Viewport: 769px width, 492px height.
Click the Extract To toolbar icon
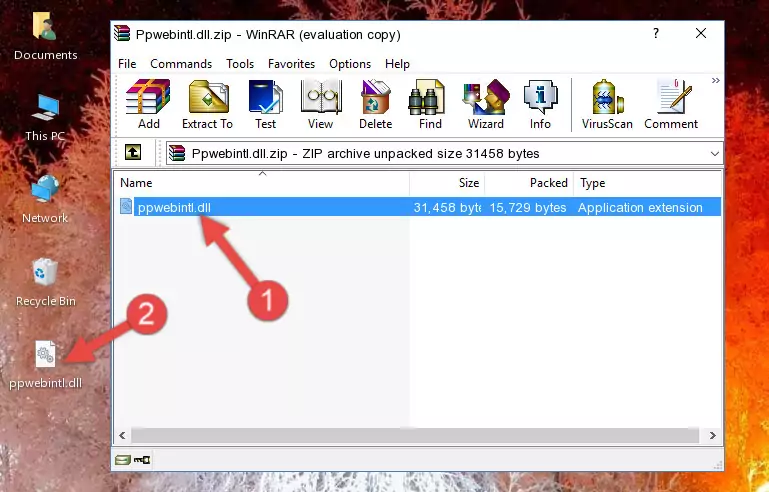[207, 104]
